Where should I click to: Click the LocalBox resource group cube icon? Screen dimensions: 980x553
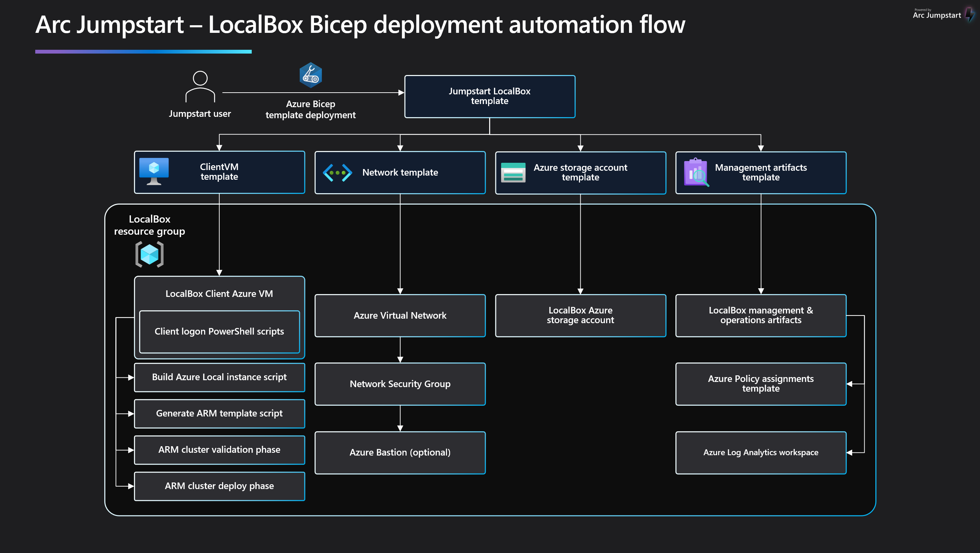coord(150,254)
